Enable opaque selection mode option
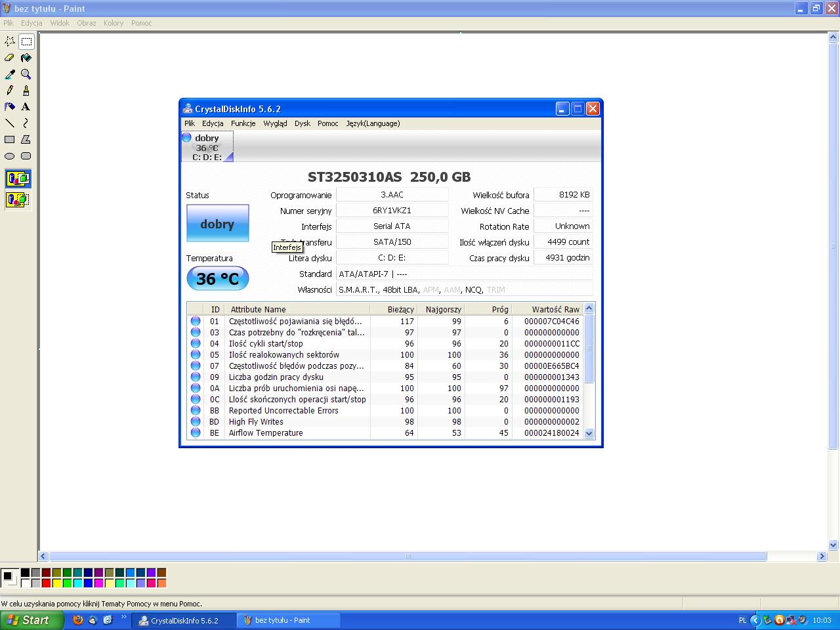This screenshot has height=630, width=840. 18,178
